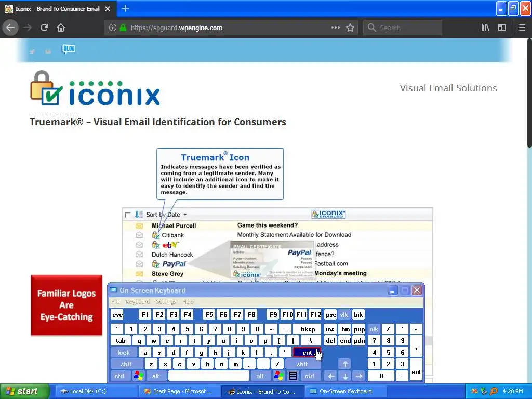The width and height of the screenshot is (532, 399).
Task: Open the Settings menu in On-Screen Keyboard
Action: tap(166, 302)
